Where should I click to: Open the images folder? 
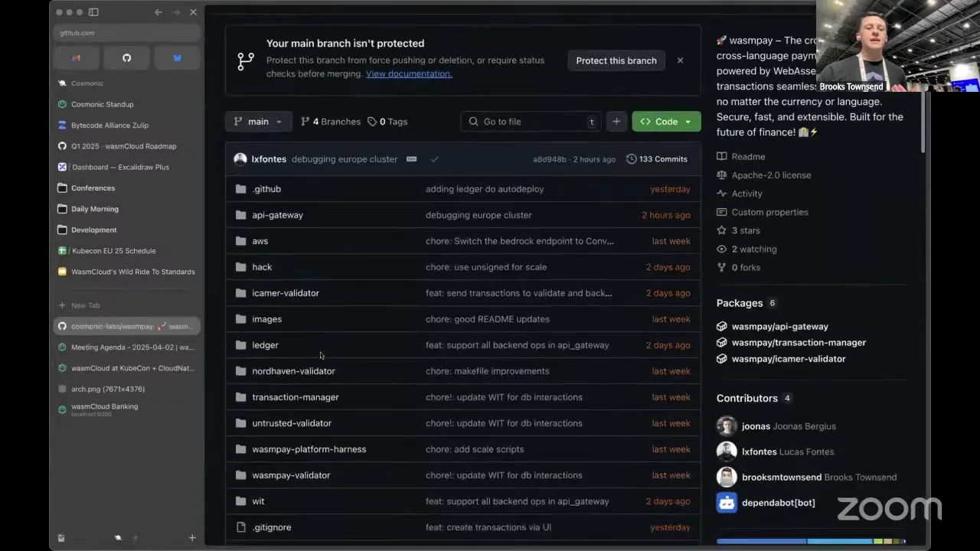tap(267, 319)
